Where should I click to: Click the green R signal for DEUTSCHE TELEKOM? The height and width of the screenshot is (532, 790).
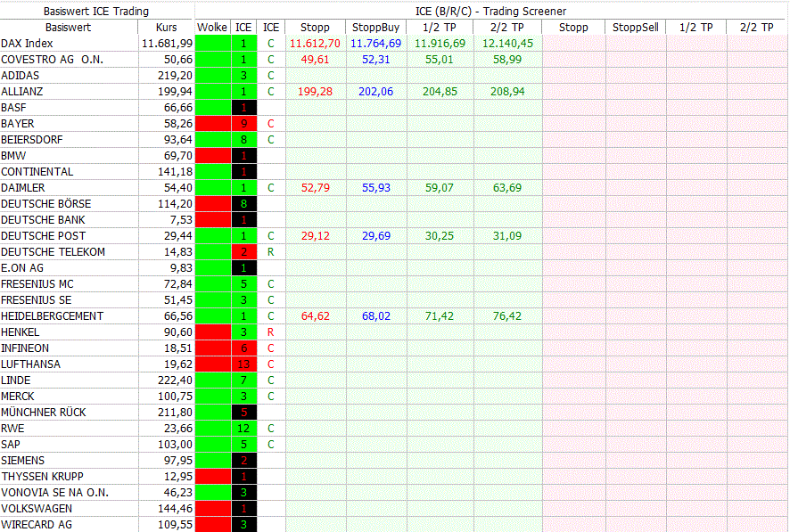[x=270, y=251]
